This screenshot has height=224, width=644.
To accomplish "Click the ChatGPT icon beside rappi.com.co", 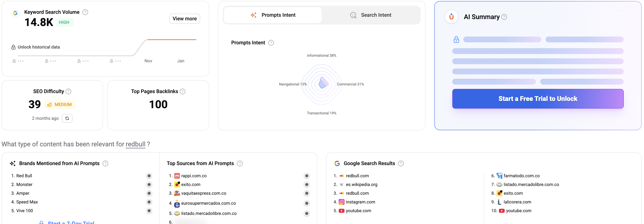I will point(307,176).
